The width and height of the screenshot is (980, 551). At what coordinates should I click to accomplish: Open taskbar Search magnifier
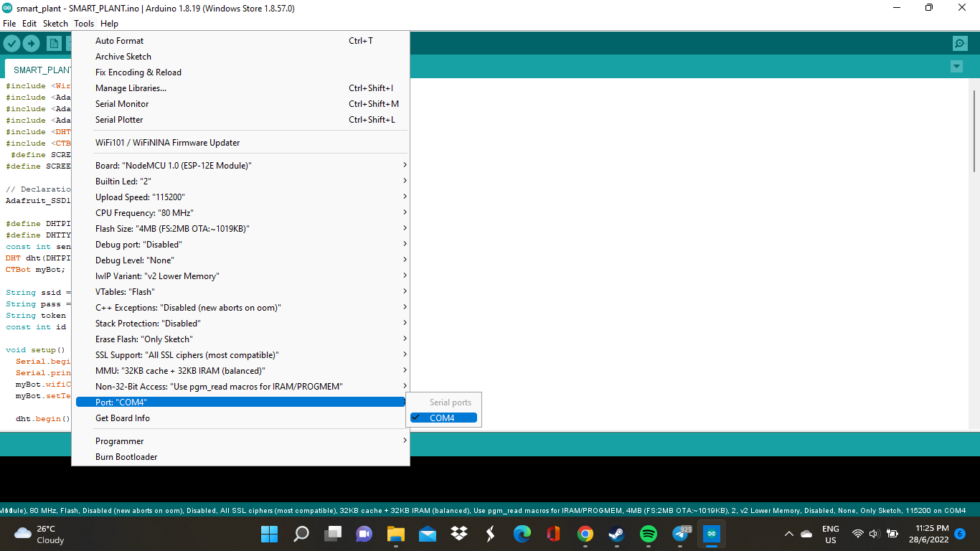point(301,534)
